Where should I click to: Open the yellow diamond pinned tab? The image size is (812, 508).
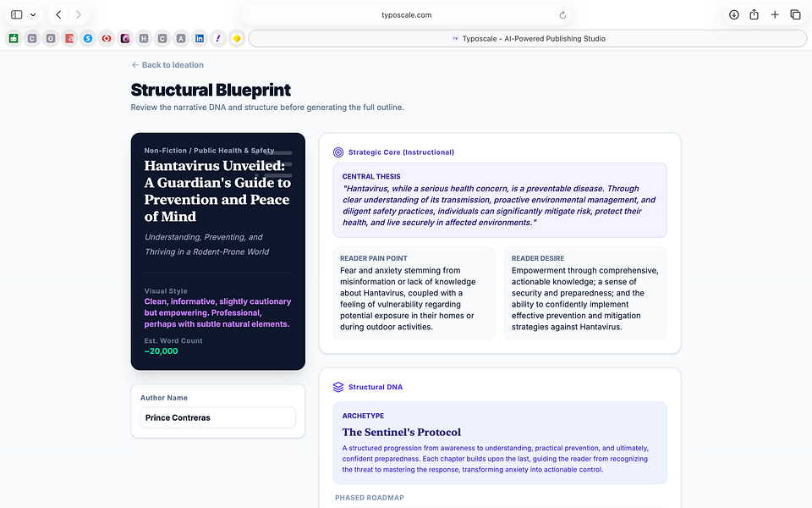pos(237,38)
